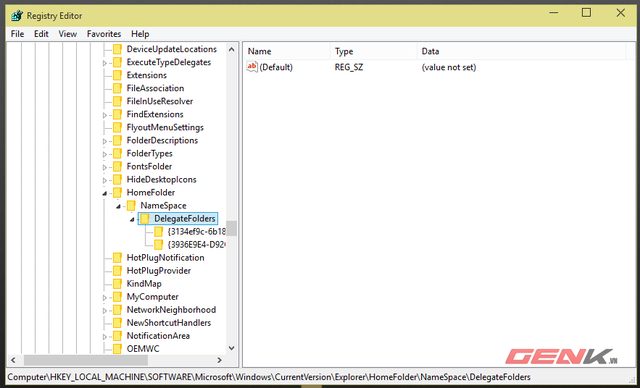
Task: Expand the FolderDescriptions key
Action: click(104, 142)
